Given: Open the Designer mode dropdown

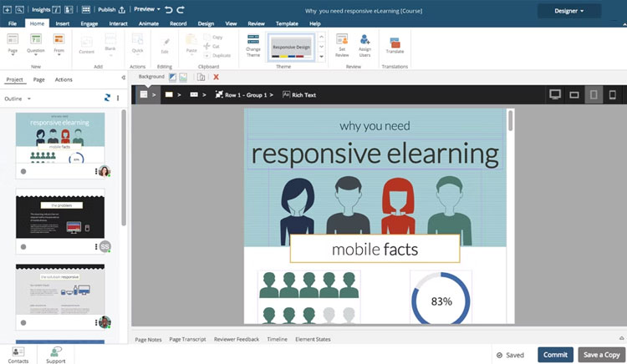Looking at the screenshot, I should click(x=569, y=11).
